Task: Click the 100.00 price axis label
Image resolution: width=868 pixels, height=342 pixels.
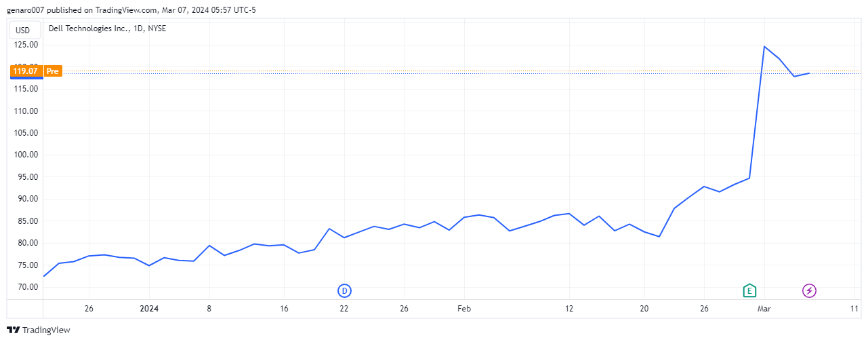Action: pyautogui.click(x=26, y=155)
